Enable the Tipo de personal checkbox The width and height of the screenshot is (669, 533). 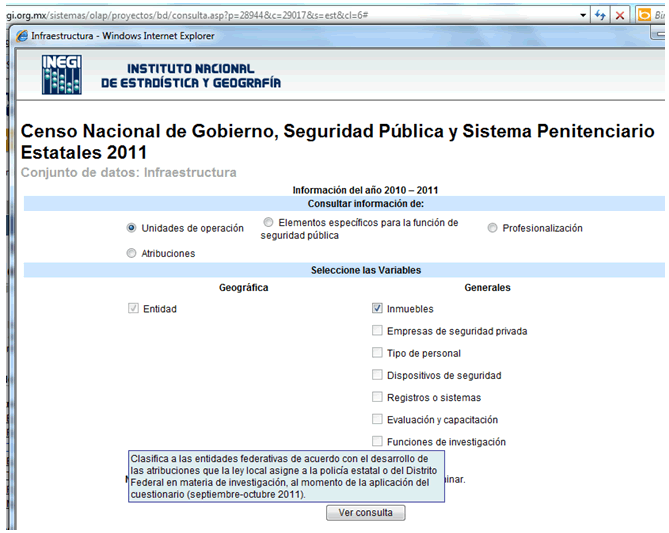[377, 352]
